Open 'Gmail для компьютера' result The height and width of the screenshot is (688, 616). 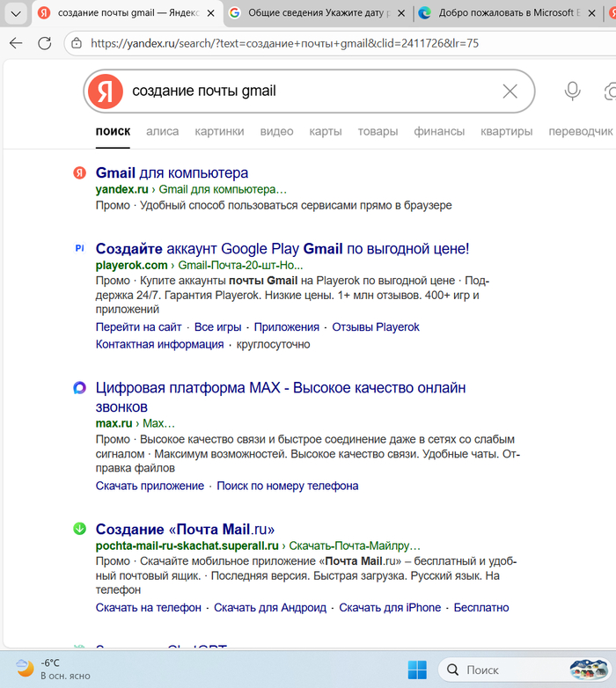pos(172,172)
